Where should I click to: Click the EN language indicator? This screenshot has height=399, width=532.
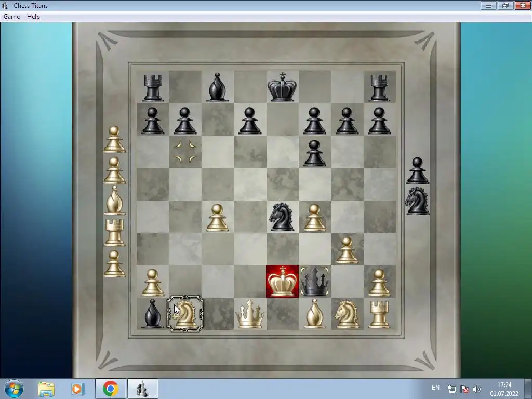click(x=436, y=388)
